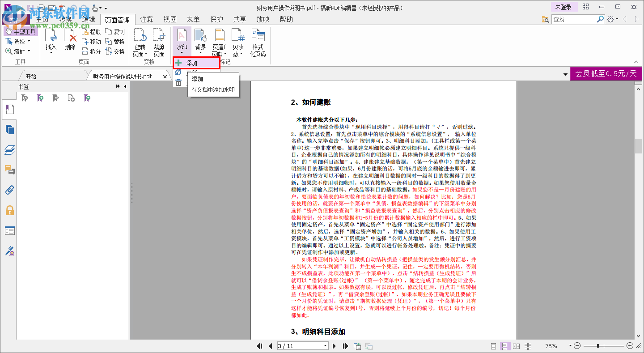Collapse the bookmark panel with left arrow
The height and width of the screenshot is (353, 644).
(125, 86)
